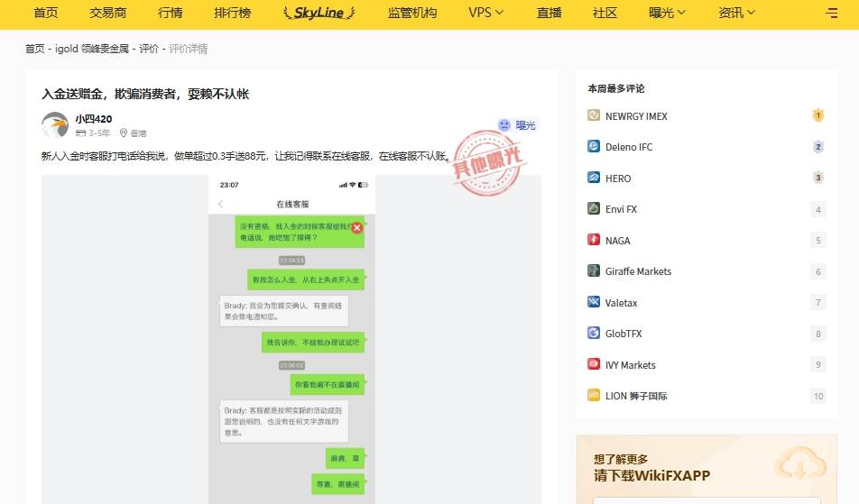This screenshot has width=859, height=504.
Task: Click the NAGA broker logo icon
Action: pyautogui.click(x=594, y=240)
